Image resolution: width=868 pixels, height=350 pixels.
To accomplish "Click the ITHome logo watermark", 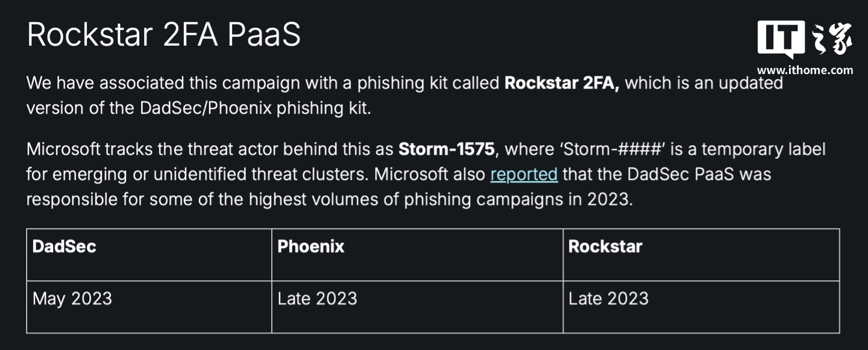I will [805, 39].
